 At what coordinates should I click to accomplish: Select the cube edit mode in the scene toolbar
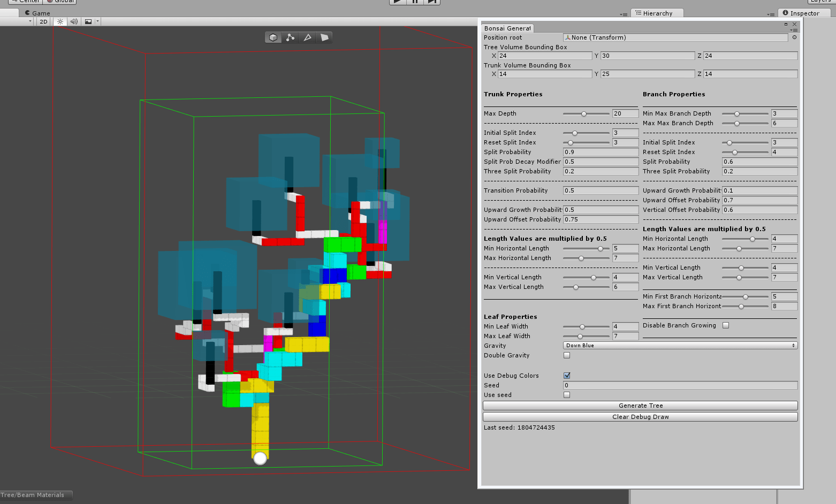click(x=273, y=37)
